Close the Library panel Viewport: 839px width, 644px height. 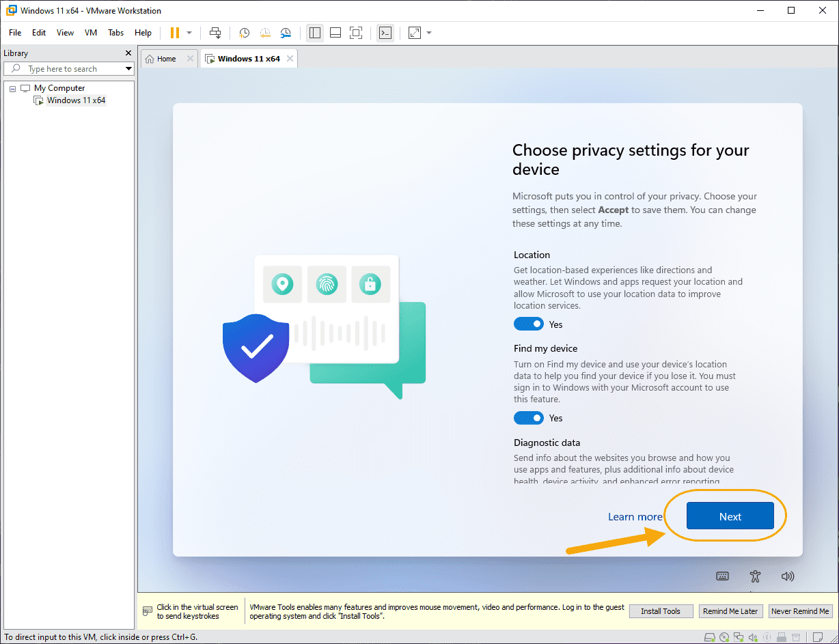click(128, 53)
